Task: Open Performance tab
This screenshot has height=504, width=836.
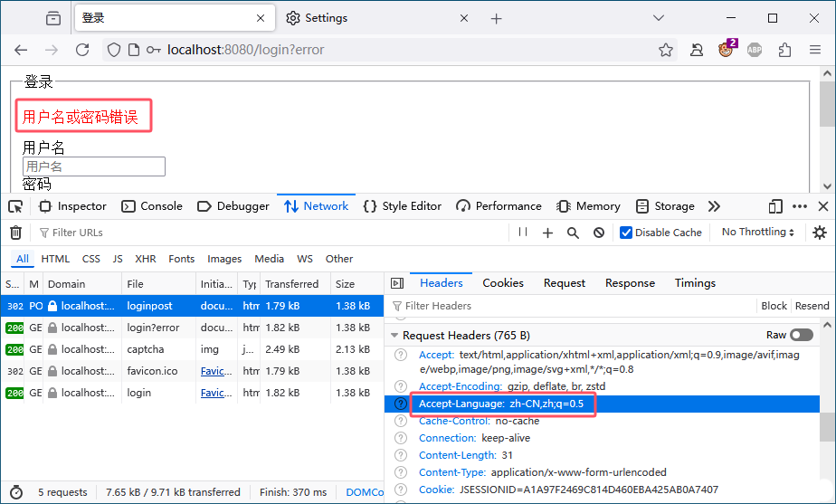Action: pos(499,206)
